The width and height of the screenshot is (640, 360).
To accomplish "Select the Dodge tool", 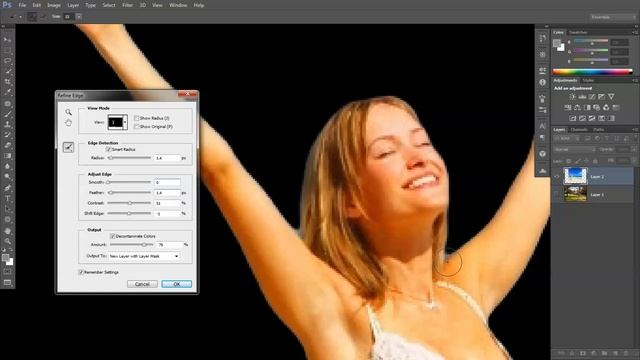I will coord(7,177).
